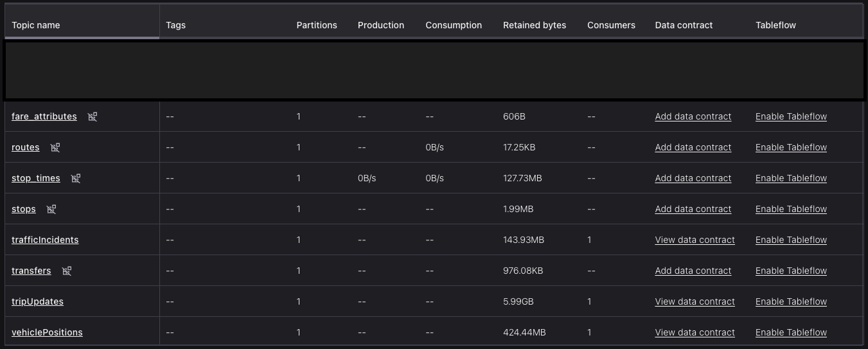Add data contract for fare_attributes
The width and height of the screenshot is (868, 349).
(x=693, y=116)
